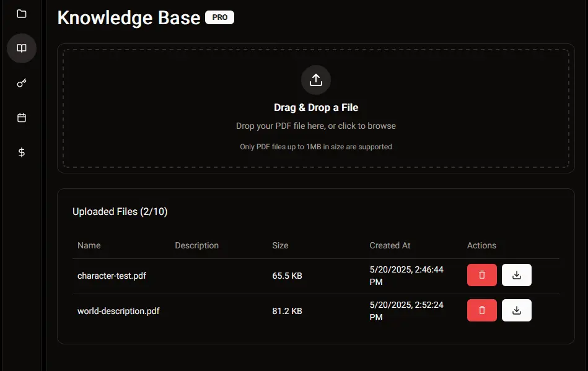
Task: Open the billing dollar icon
Action: [21, 152]
